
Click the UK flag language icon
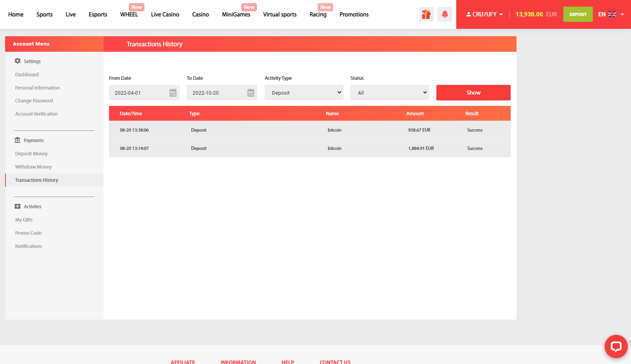click(612, 14)
